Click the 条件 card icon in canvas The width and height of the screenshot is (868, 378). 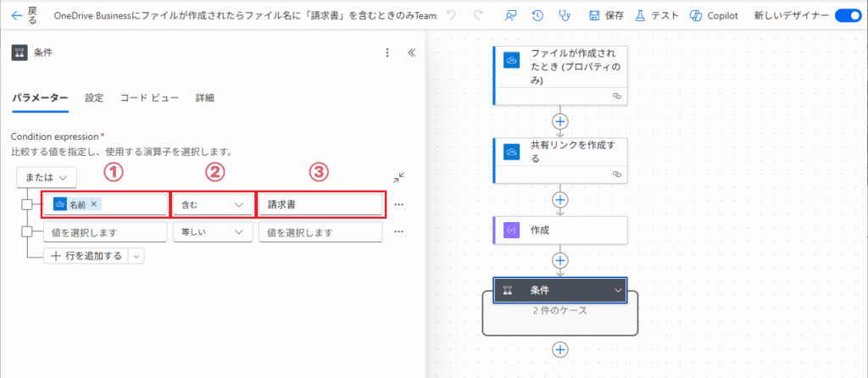(x=507, y=290)
